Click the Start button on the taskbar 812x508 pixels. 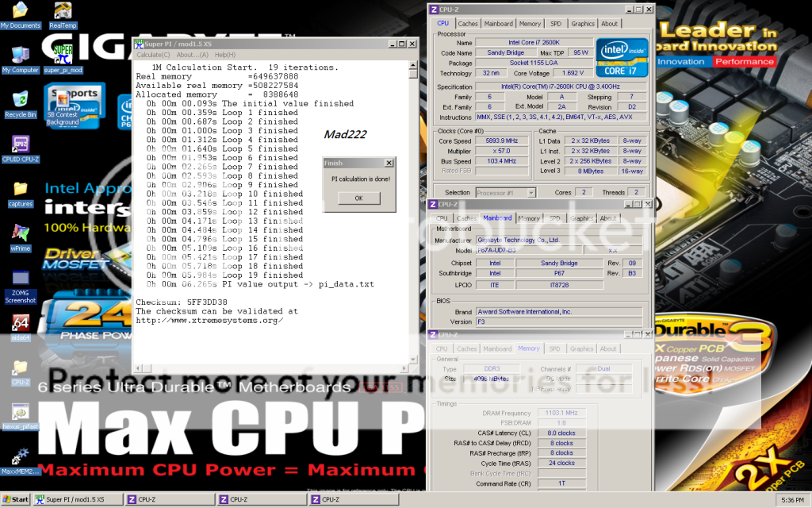[16, 500]
